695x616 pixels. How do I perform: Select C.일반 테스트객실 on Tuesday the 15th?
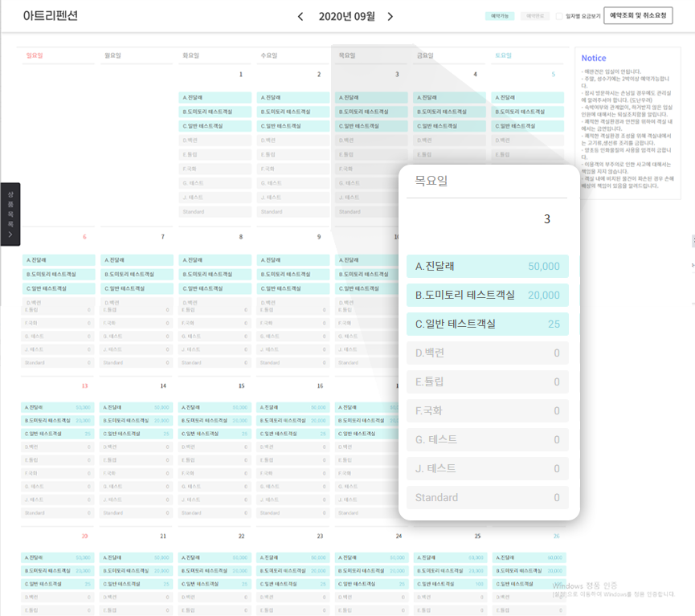[216, 434]
